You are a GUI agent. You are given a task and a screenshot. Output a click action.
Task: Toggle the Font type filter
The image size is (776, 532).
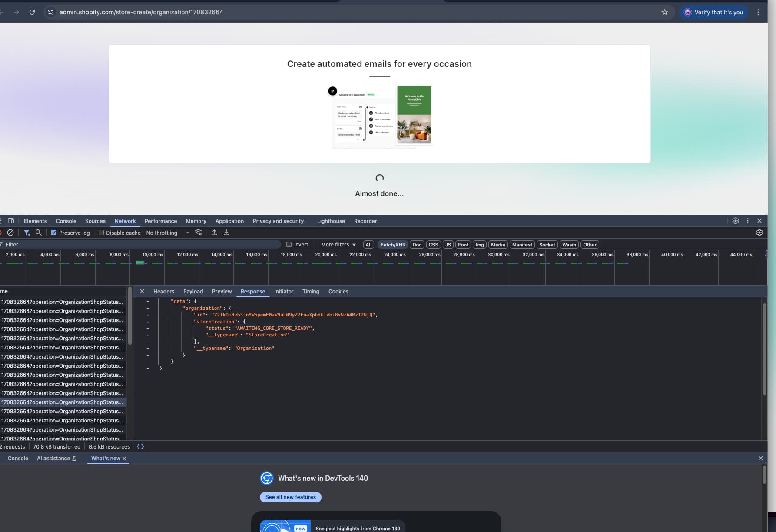(464, 245)
